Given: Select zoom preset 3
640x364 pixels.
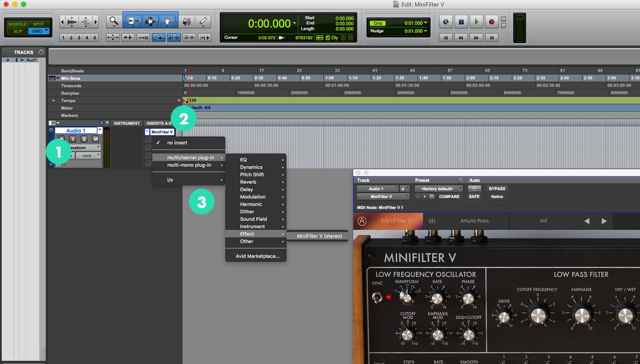Looking at the screenshot, I should click(79, 38).
